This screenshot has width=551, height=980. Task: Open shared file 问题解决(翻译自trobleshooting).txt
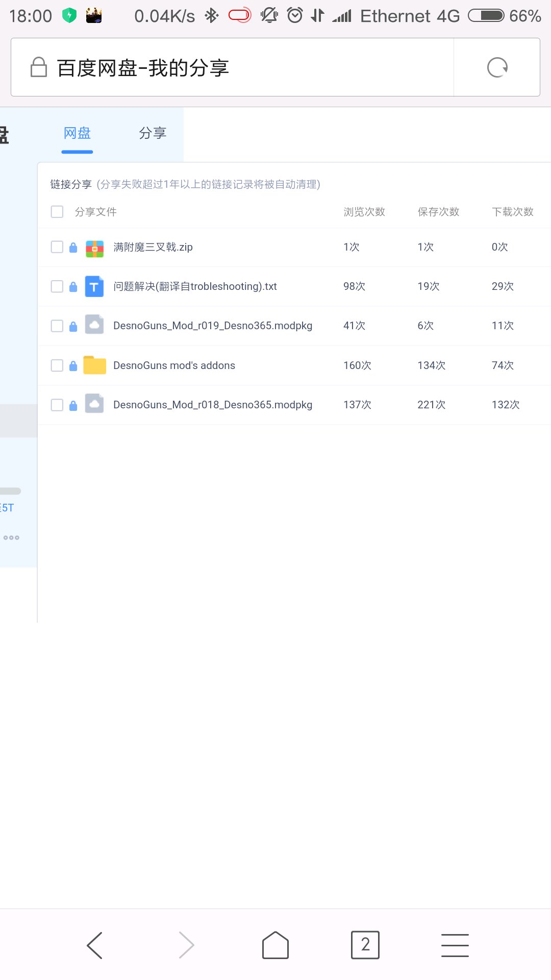pos(195,286)
